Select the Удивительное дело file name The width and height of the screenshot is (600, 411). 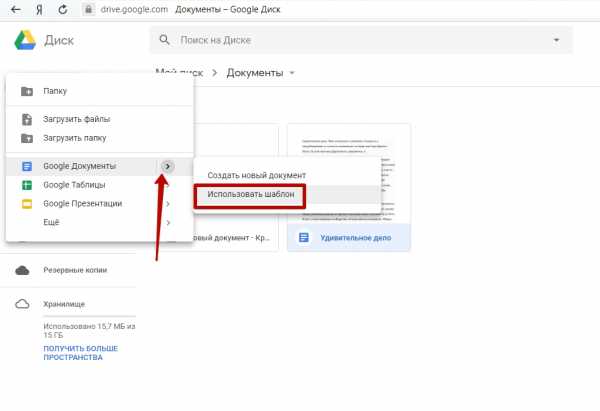(x=355, y=238)
